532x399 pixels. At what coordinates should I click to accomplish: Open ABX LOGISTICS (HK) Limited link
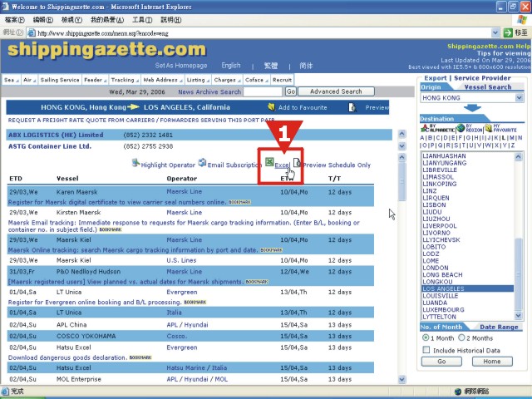point(56,135)
